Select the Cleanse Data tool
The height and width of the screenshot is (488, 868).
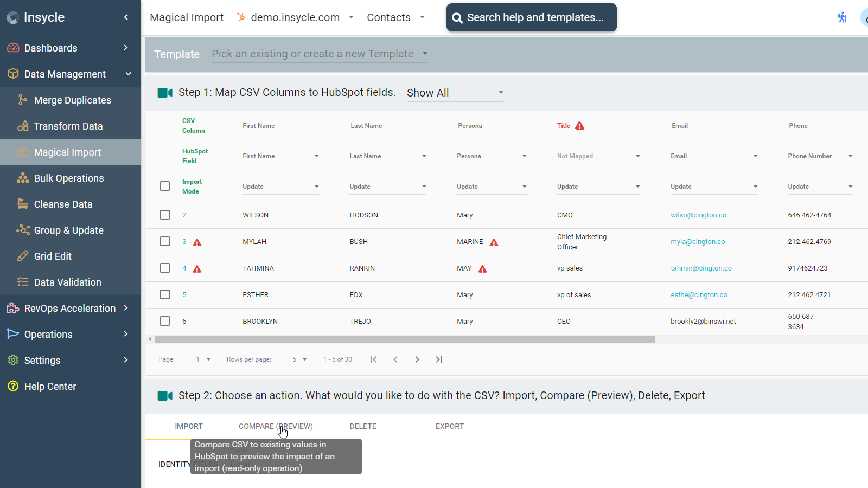coord(63,204)
